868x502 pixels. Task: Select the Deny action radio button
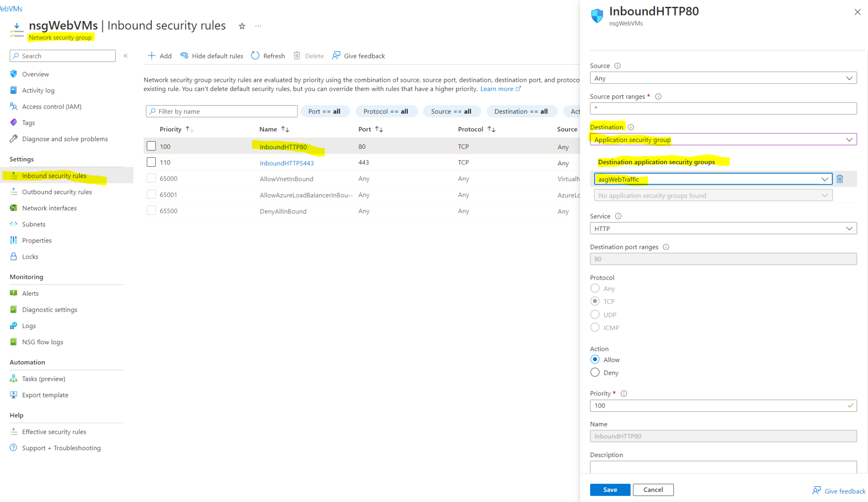point(595,372)
